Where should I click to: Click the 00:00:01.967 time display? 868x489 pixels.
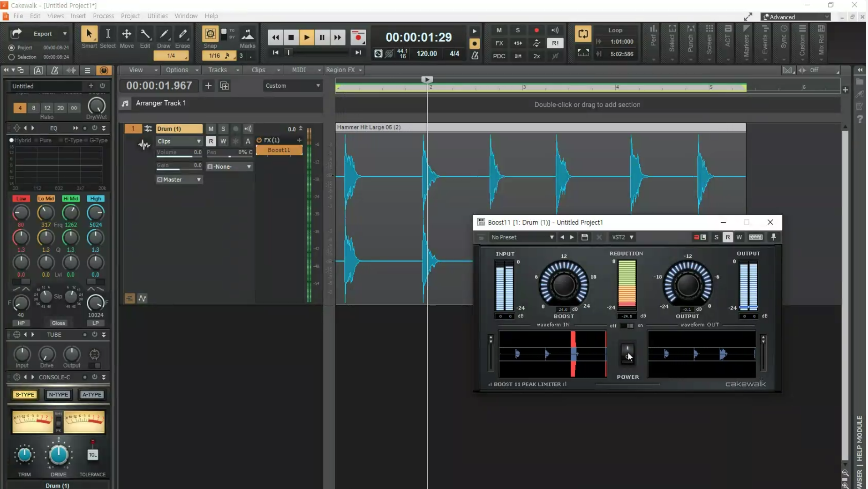159,86
